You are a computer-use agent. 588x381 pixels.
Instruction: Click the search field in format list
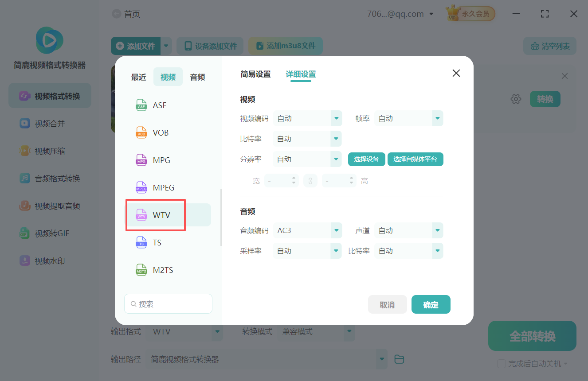coord(168,303)
